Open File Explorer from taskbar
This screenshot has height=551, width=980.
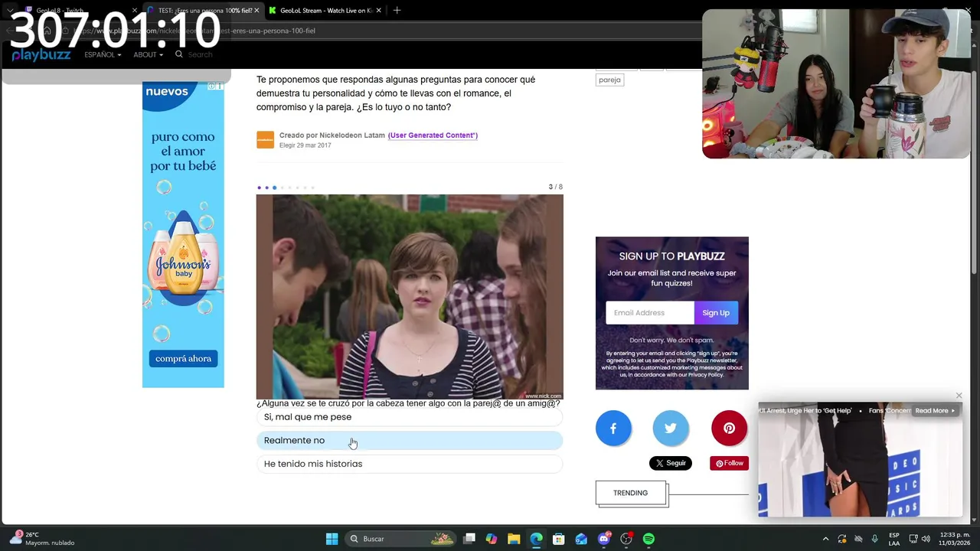click(x=514, y=539)
